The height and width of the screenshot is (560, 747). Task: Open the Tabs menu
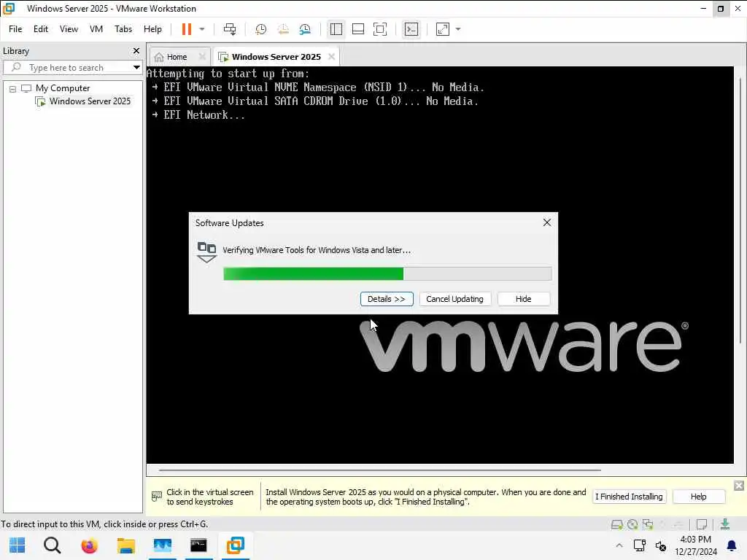[123, 29]
